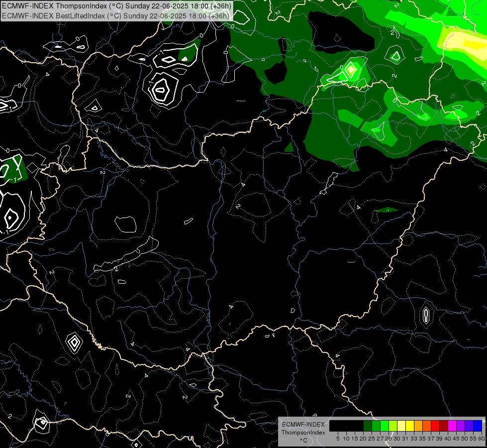Select the orange 33–35 legend swatch
The height and width of the screenshot is (448, 487).
click(x=418, y=426)
